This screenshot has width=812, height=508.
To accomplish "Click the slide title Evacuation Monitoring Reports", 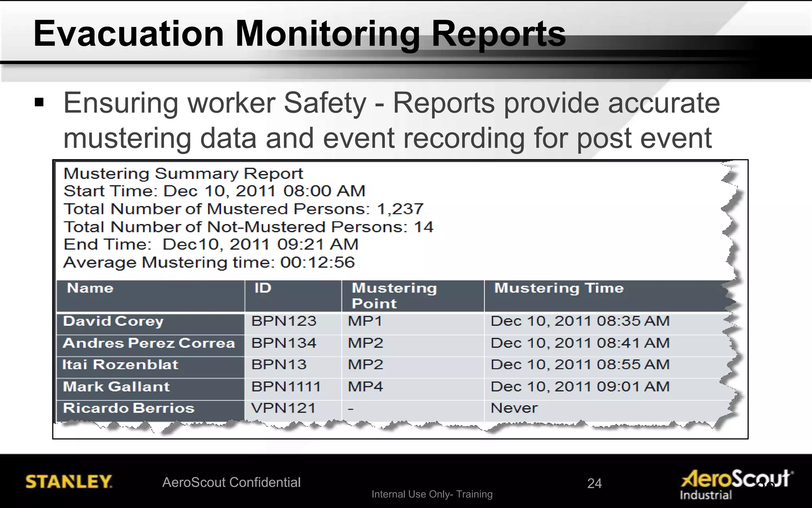I will pyautogui.click(x=300, y=34).
